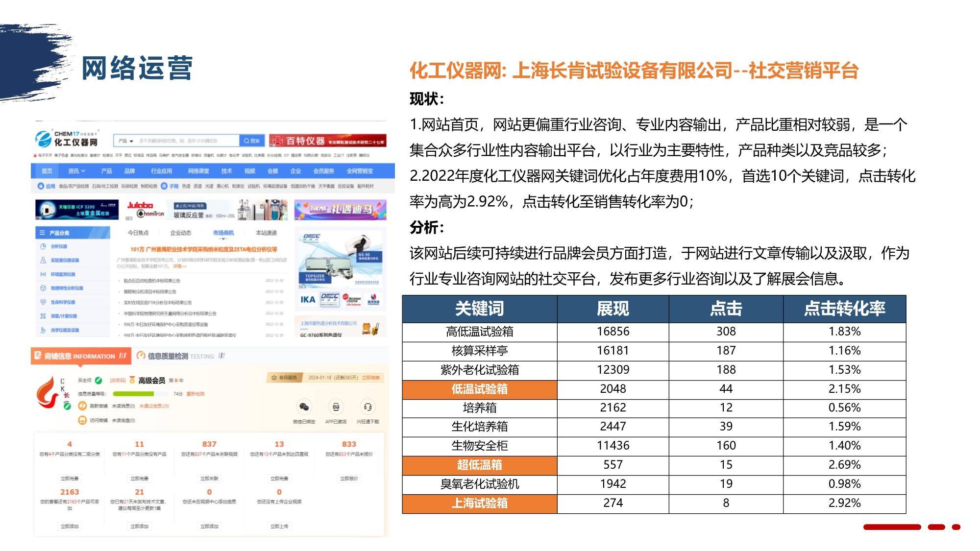Click the 高级会员 medal icon
This screenshot has width=980, height=551.
click(132, 380)
